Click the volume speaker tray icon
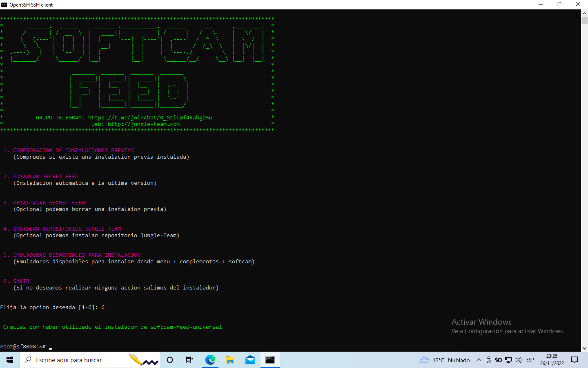Screen dimensions: 588x368 point(518,360)
